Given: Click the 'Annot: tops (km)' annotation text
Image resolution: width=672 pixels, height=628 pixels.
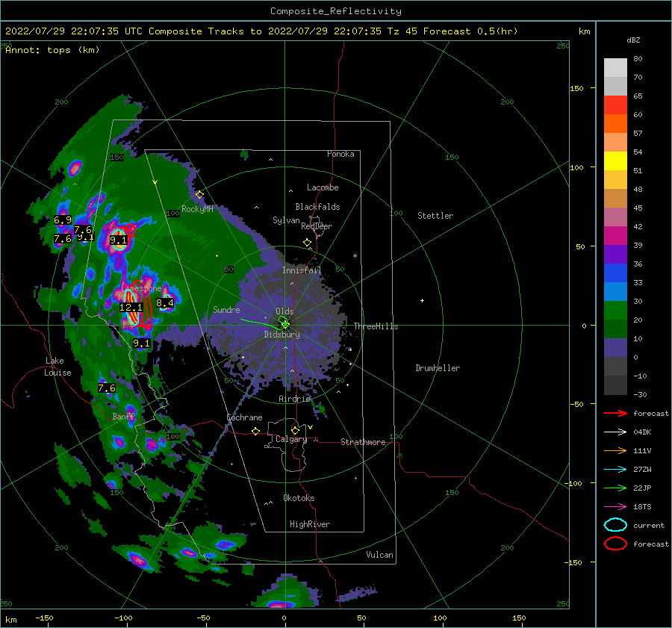Looking at the screenshot, I should (x=52, y=50).
